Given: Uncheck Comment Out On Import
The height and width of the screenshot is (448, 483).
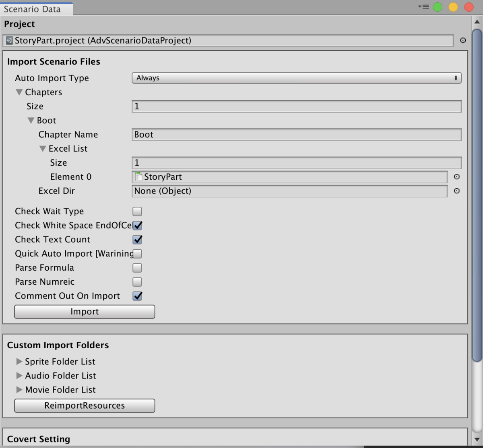Looking at the screenshot, I should (x=137, y=296).
